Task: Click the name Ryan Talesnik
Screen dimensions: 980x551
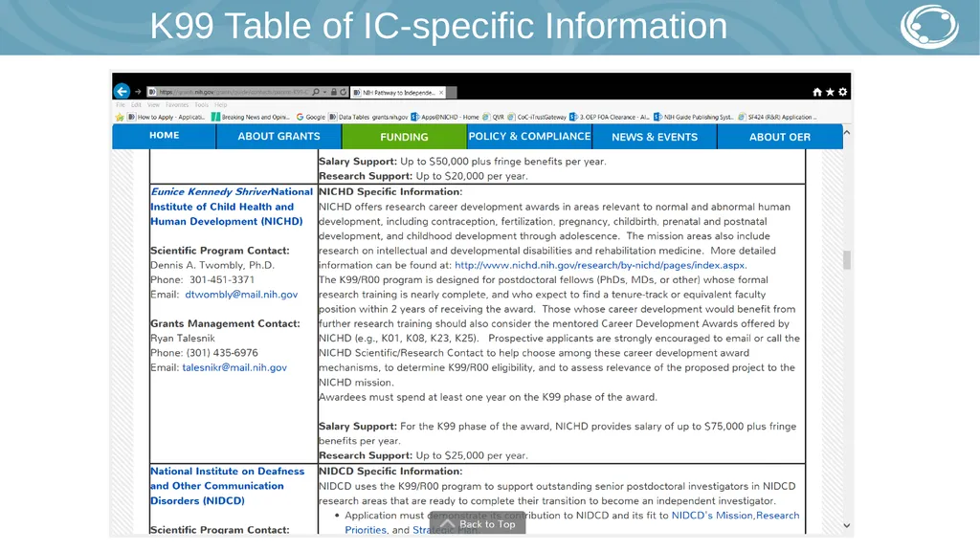Action: coord(183,338)
